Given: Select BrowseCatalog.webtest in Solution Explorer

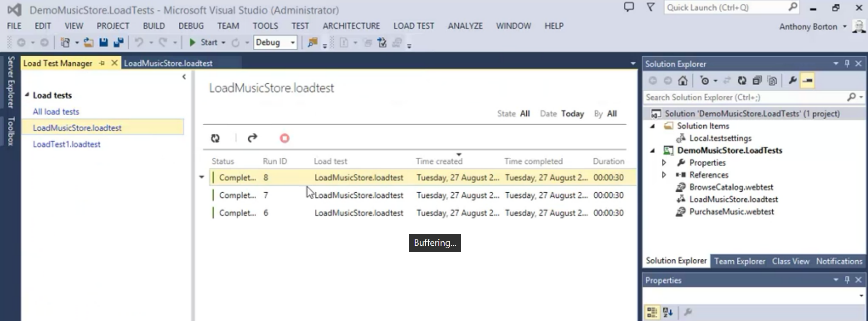Looking at the screenshot, I should [x=731, y=187].
